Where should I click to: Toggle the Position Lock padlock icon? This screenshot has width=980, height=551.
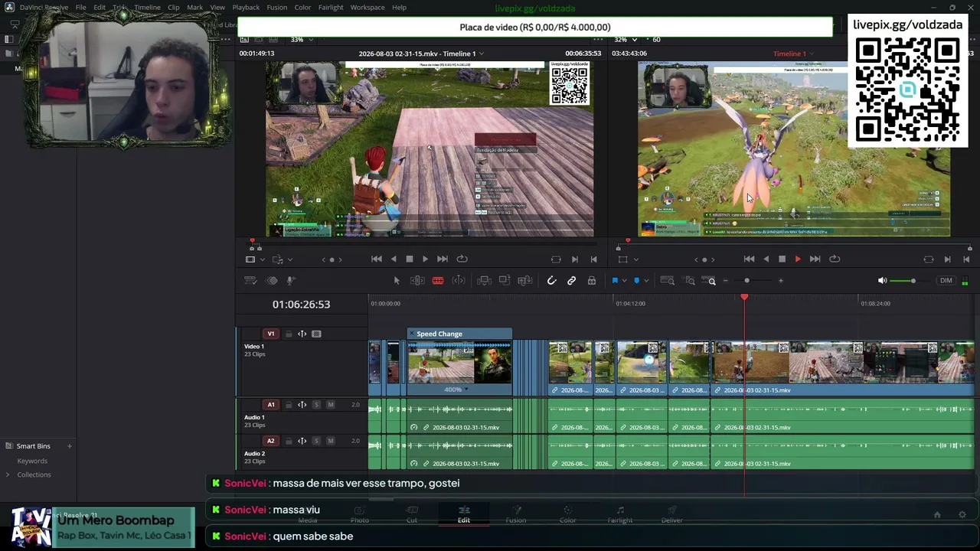(x=592, y=281)
